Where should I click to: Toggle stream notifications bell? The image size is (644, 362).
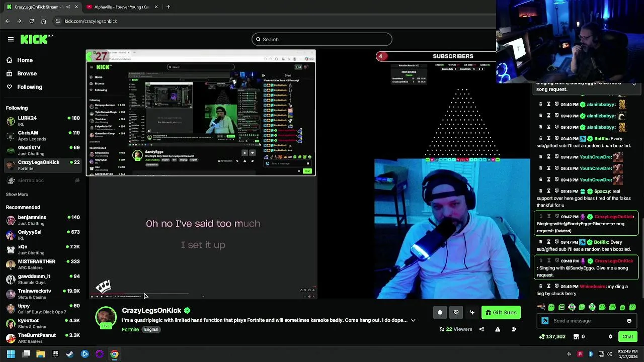coord(440,313)
